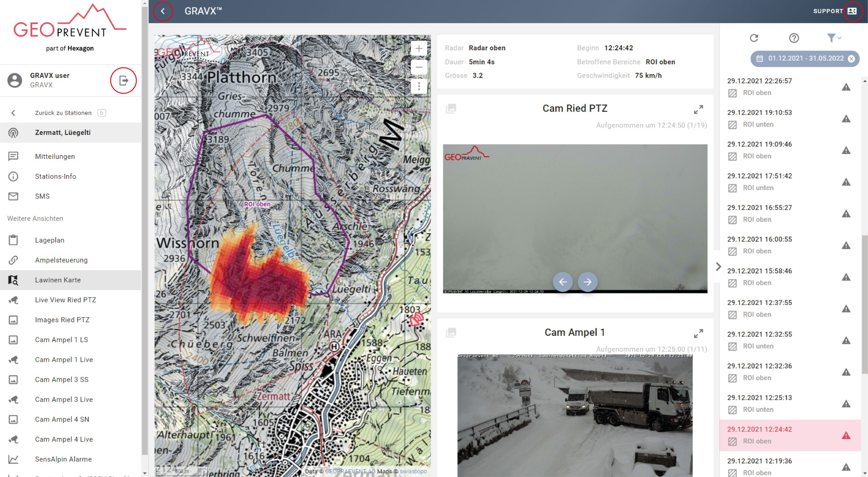The image size is (868, 477).
Task: Open Ampelsteuerung view
Action: [x=71, y=260]
